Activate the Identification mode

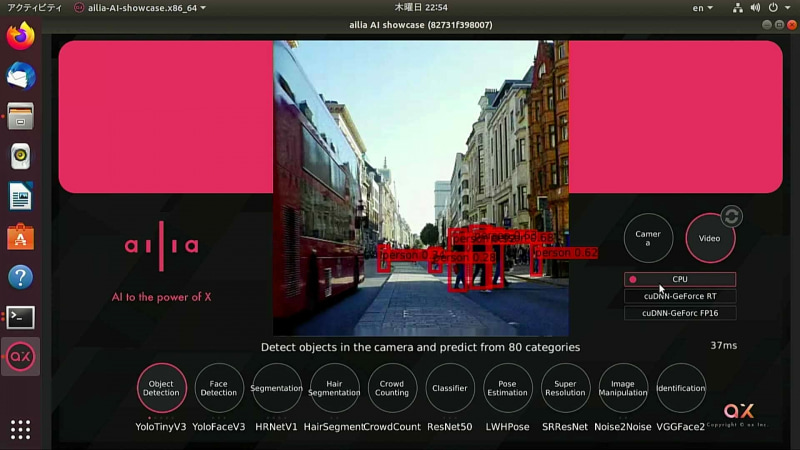(x=681, y=388)
